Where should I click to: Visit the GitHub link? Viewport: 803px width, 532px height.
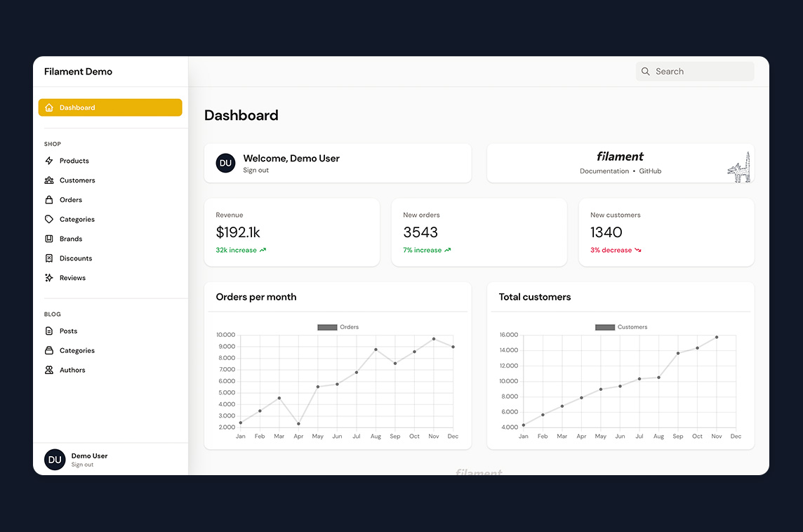650,171
